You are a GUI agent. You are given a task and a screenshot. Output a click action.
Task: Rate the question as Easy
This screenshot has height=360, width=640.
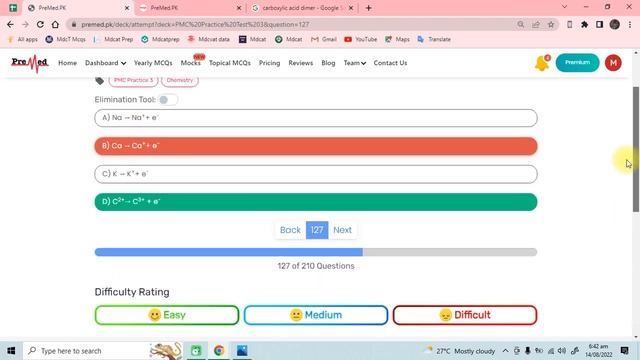pos(167,315)
